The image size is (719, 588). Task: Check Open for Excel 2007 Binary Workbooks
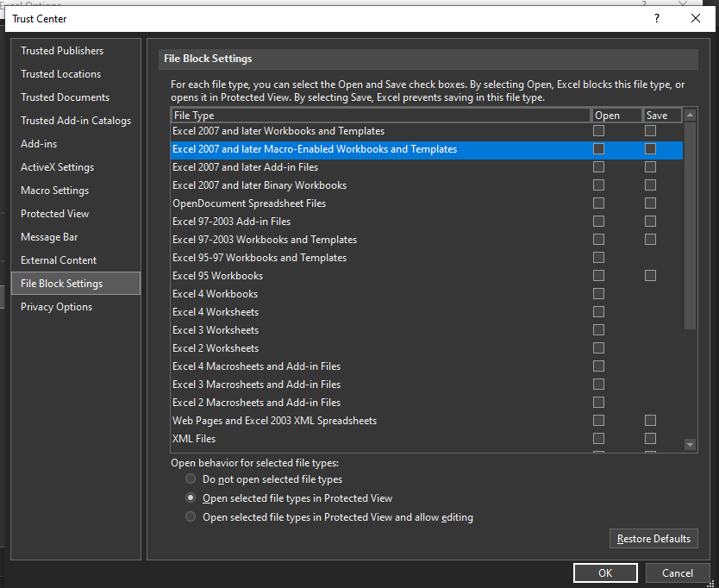[598, 185]
